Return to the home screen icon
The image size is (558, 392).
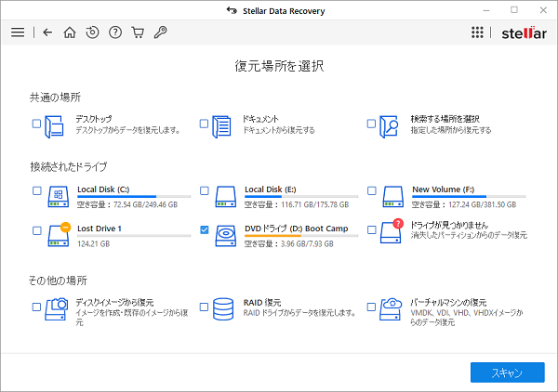coord(70,33)
